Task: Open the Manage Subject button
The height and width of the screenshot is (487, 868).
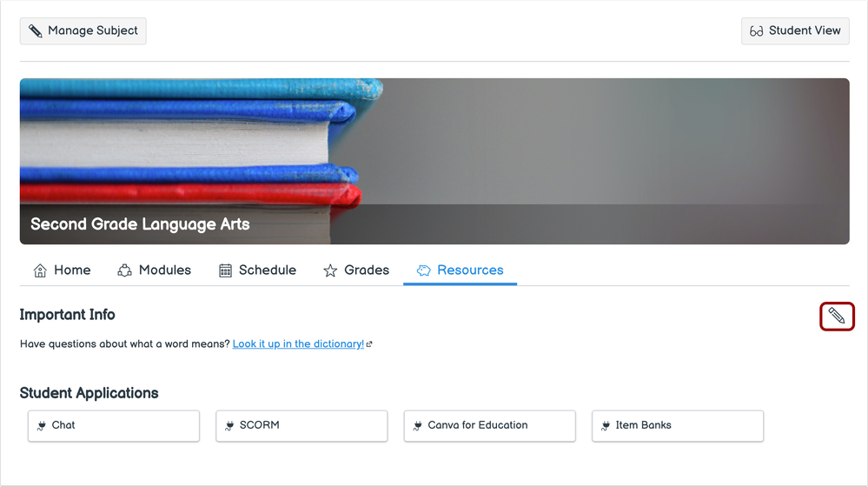Action: pyautogui.click(x=83, y=31)
